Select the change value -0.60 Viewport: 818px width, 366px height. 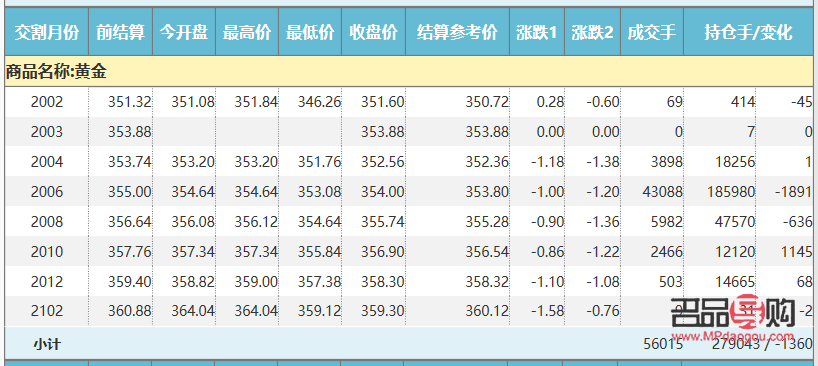pyautogui.click(x=603, y=102)
